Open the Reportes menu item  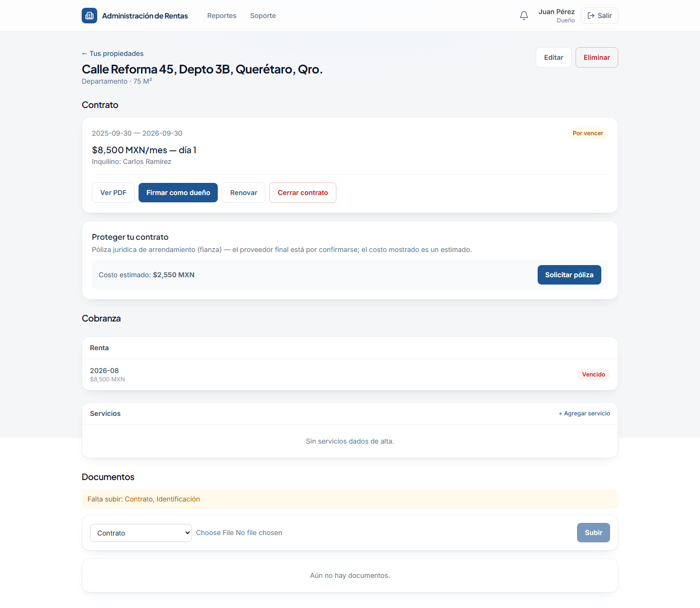pos(222,16)
